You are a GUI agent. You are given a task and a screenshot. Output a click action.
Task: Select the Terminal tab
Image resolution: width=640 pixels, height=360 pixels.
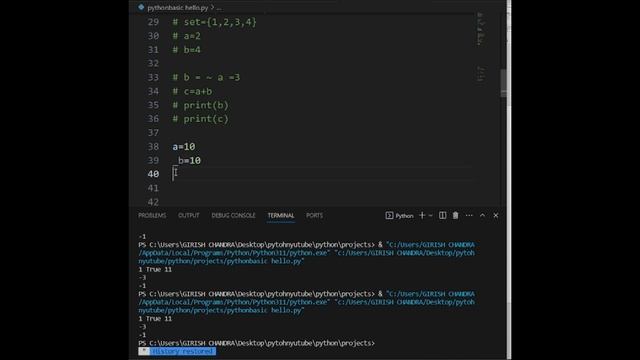tap(281, 216)
